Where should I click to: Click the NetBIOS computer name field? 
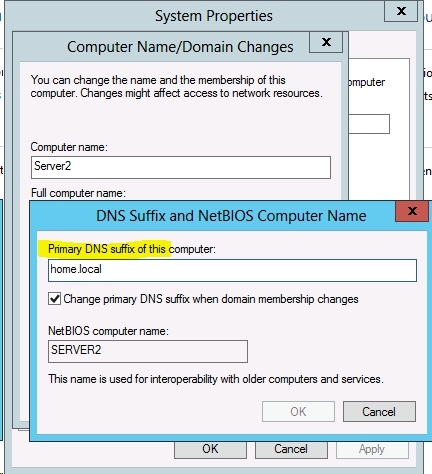(148, 351)
